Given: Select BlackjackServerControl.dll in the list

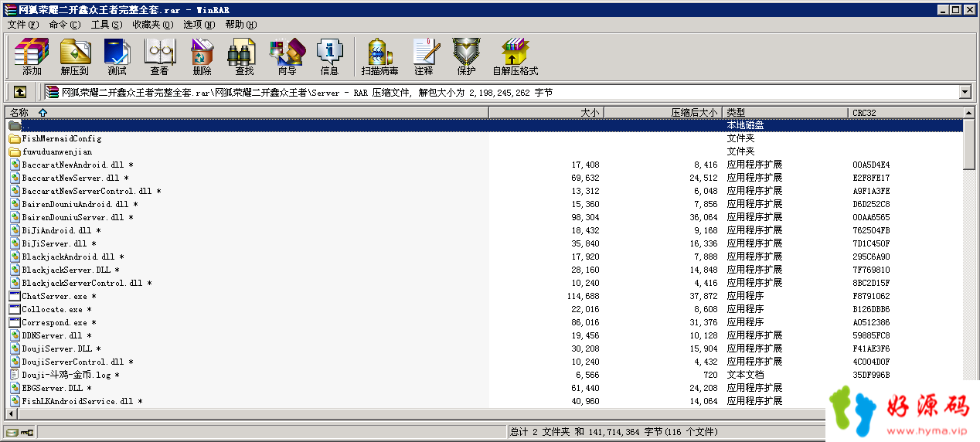Looking at the screenshot, I should (485, 283).
